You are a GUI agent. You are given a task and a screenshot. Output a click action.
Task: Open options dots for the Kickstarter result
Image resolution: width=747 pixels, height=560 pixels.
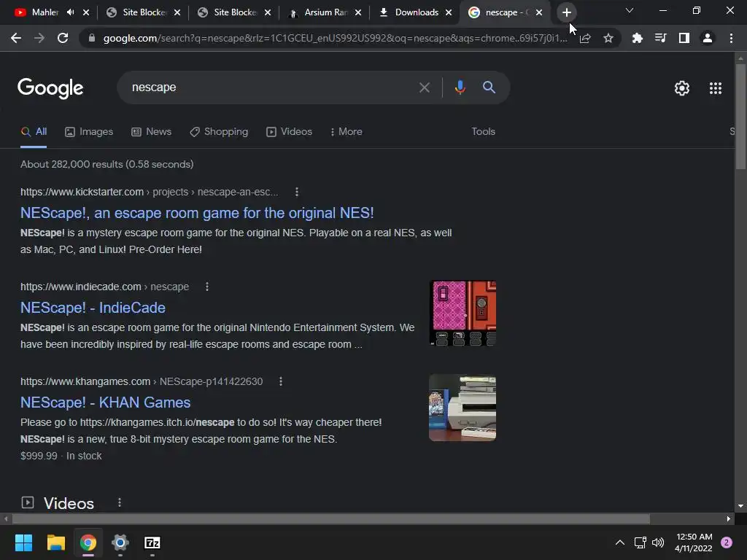point(297,192)
